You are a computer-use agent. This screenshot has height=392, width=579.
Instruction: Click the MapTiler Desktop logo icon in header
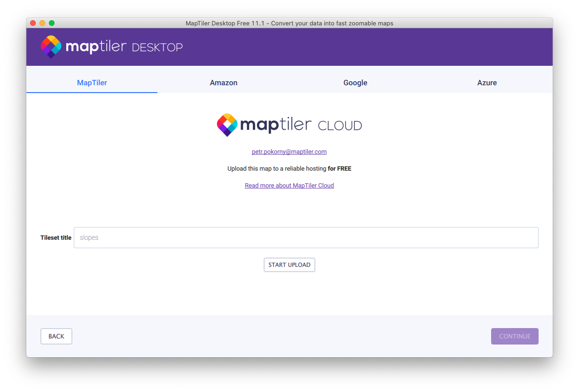coord(51,47)
